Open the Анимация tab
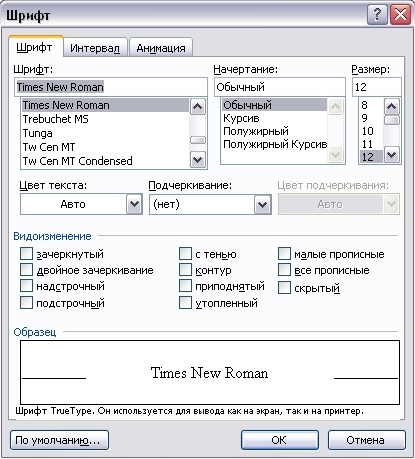 pyautogui.click(x=161, y=48)
